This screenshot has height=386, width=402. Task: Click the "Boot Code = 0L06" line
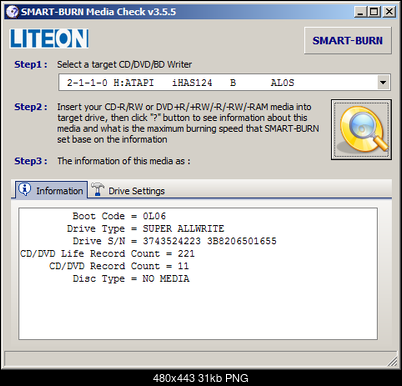pos(119,216)
